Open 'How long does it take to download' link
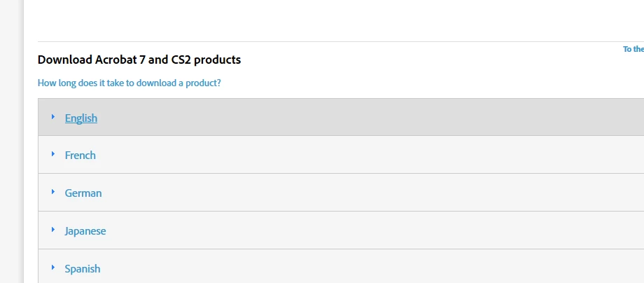 coord(129,83)
